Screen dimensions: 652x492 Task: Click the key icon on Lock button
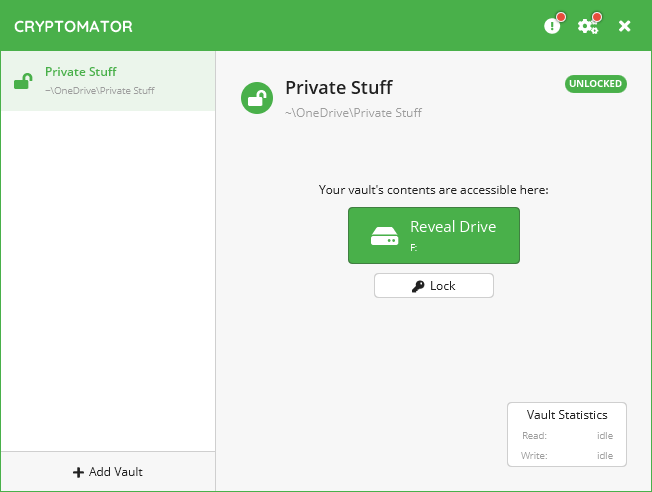point(417,286)
